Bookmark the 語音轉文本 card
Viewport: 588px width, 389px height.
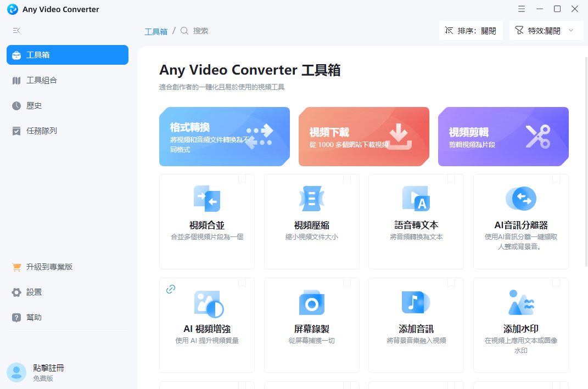451,179
